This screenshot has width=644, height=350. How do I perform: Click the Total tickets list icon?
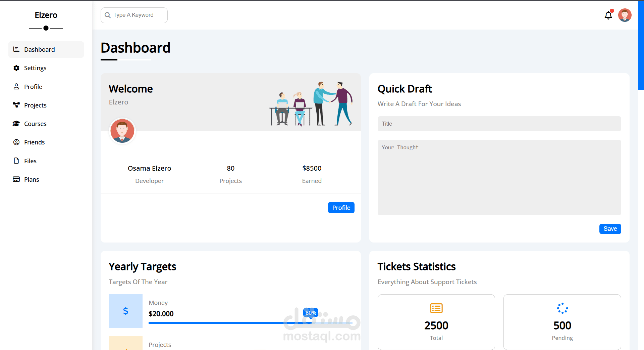click(x=436, y=308)
